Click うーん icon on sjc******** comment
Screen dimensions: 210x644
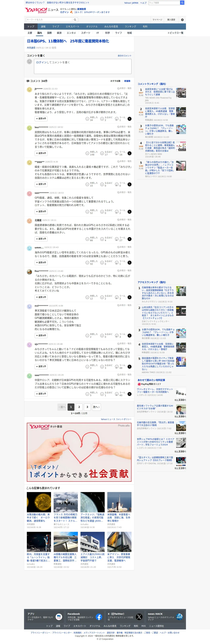117,367
